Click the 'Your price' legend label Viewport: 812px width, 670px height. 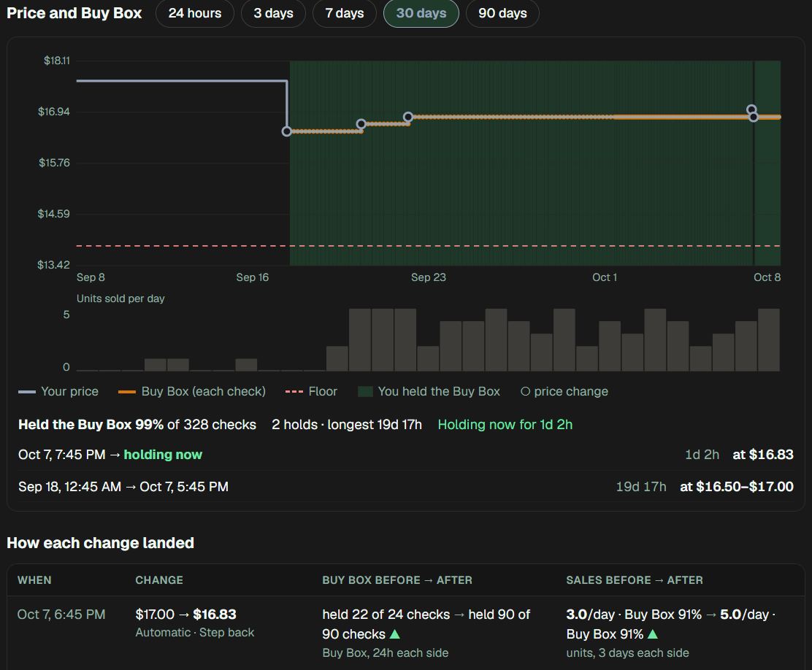pyautogui.click(x=69, y=391)
